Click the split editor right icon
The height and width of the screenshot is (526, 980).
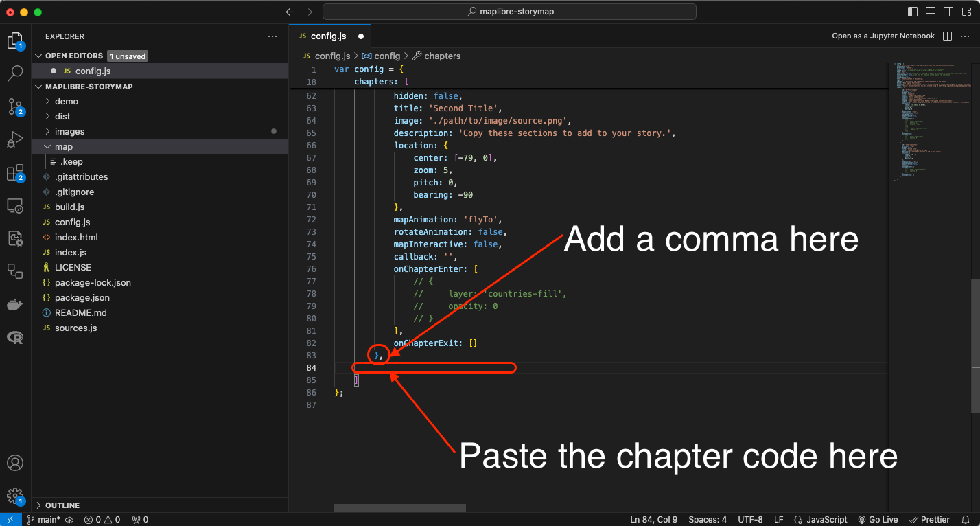tap(947, 36)
